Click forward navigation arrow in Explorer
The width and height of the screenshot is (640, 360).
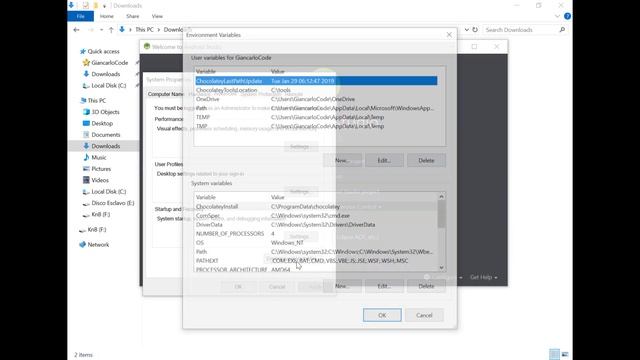pos(91,30)
